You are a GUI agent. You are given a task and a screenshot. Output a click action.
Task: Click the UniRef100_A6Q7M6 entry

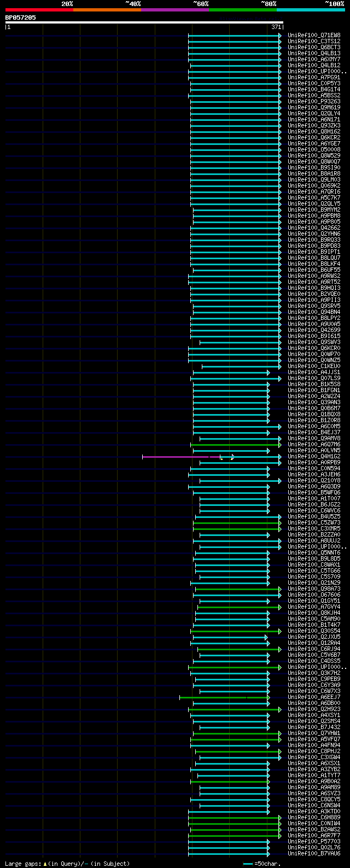tap(314, 444)
